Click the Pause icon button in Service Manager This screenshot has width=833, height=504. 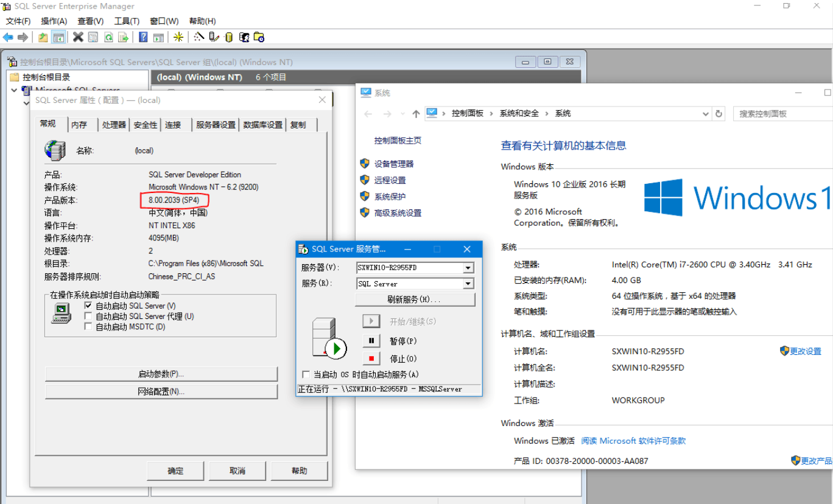pyautogui.click(x=371, y=341)
